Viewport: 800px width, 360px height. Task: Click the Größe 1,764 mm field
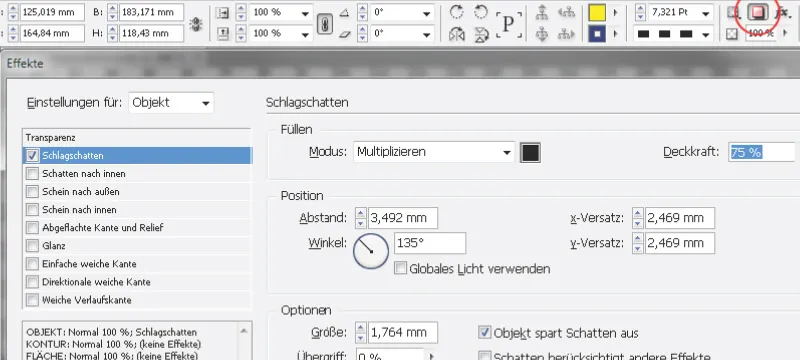pyautogui.click(x=403, y=332)
